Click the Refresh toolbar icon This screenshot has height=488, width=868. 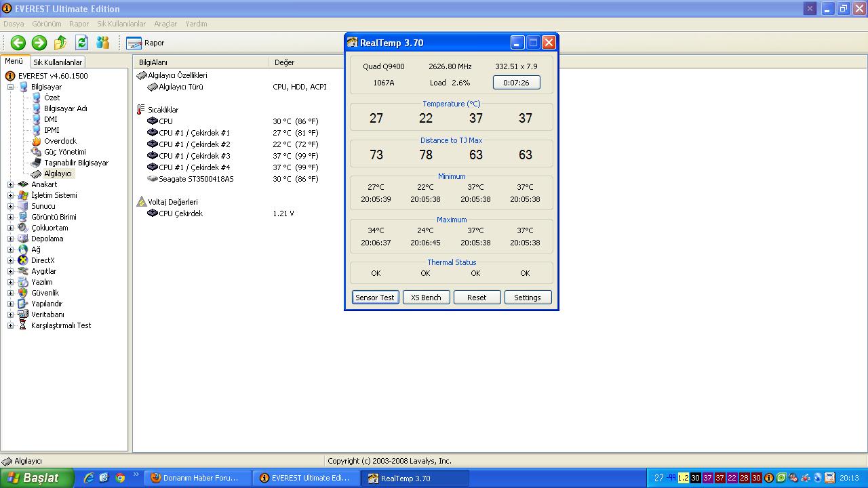81,43
